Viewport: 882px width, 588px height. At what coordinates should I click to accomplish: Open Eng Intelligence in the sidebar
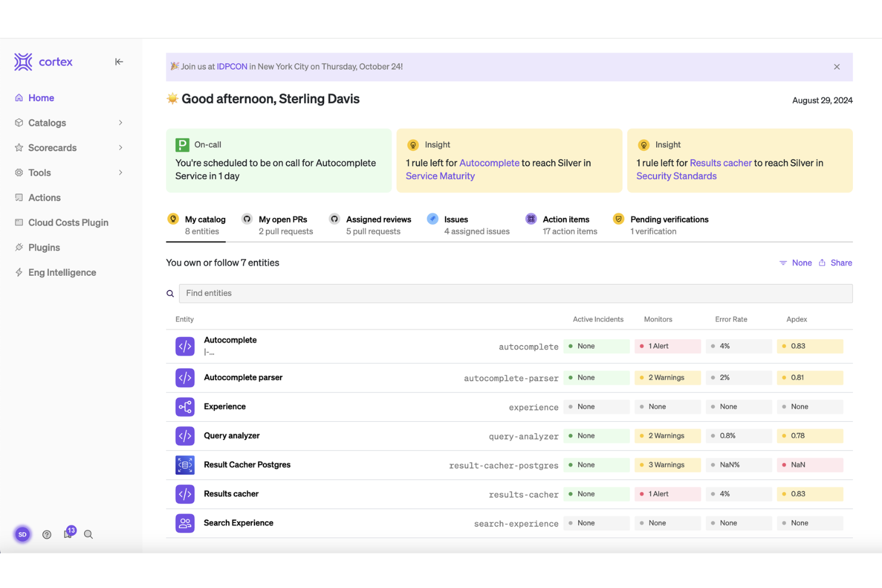click(62, 272)
